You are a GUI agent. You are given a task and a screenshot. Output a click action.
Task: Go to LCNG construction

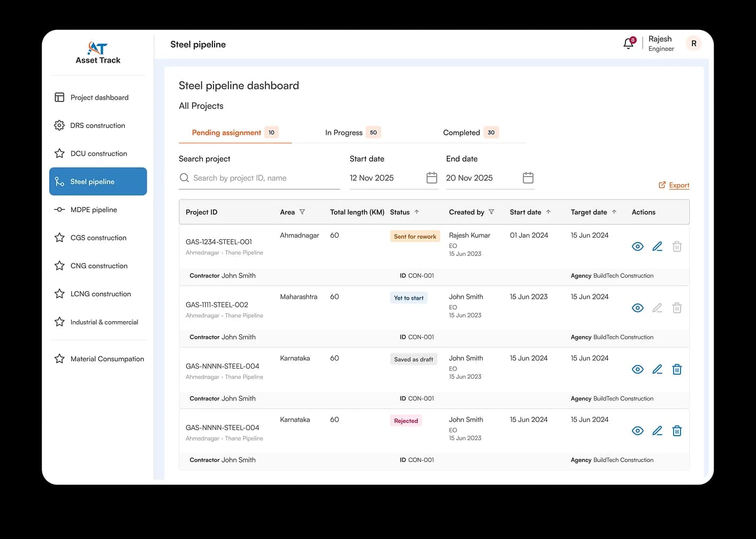(98, 294)
